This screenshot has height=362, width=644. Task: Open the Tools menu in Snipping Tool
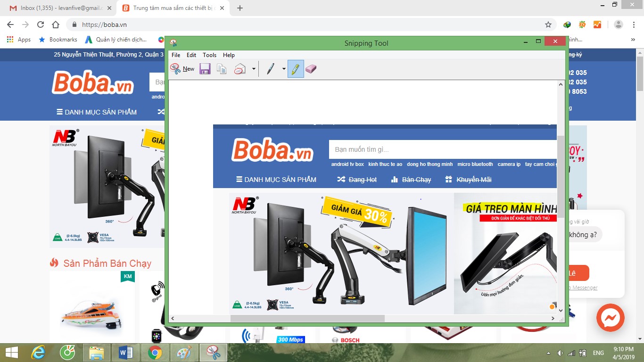click(209, 55)
